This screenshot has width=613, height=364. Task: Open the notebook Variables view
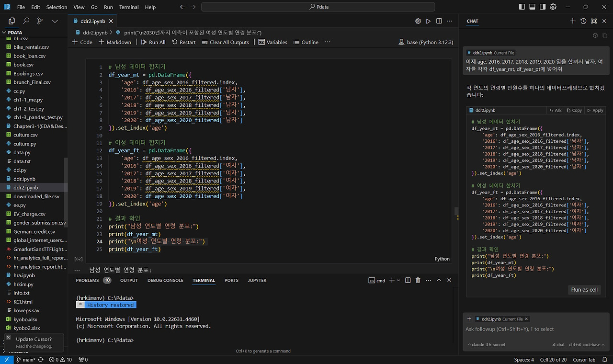point(273,42)
